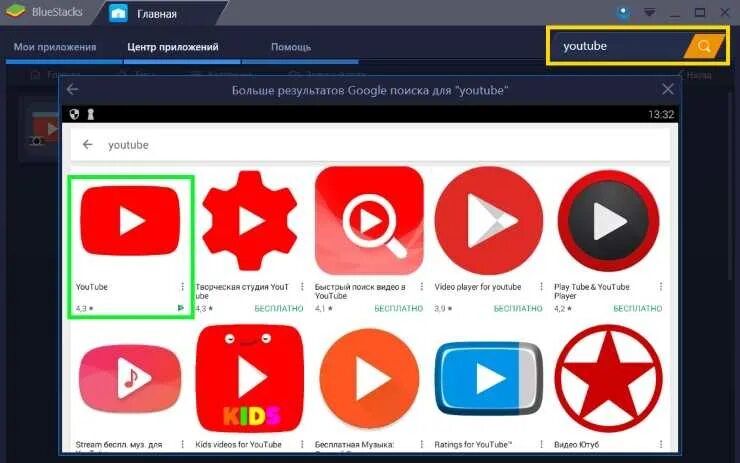This screenshot has width=740, height=463.
Task: Click the 4,3 star rating under YouTube
Action: tap(84, 309)
